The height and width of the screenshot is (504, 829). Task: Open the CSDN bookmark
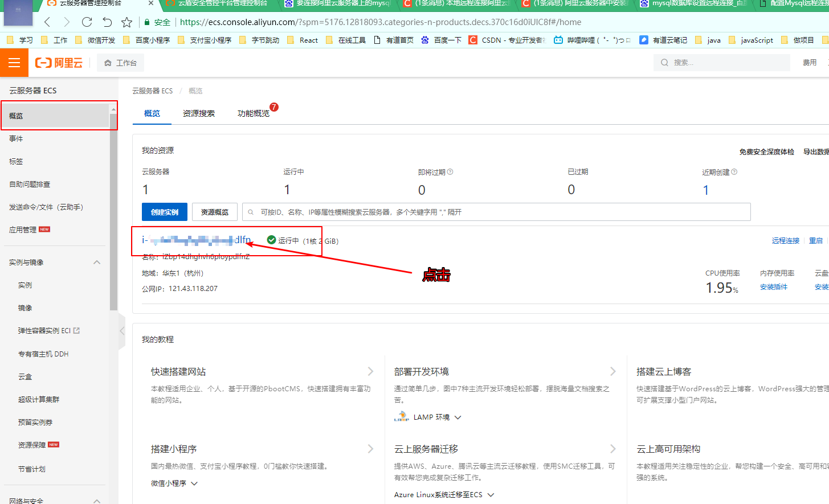[507, 40]
